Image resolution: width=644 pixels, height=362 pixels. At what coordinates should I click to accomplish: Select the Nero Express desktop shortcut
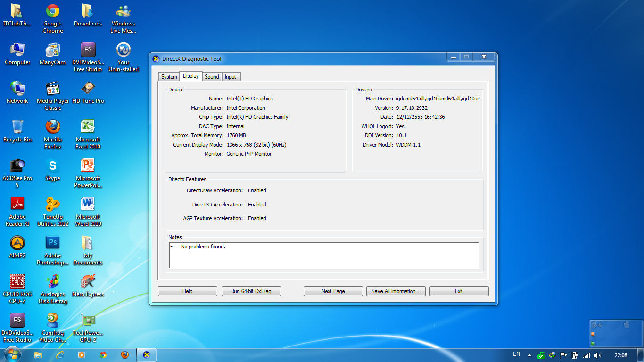88,286
